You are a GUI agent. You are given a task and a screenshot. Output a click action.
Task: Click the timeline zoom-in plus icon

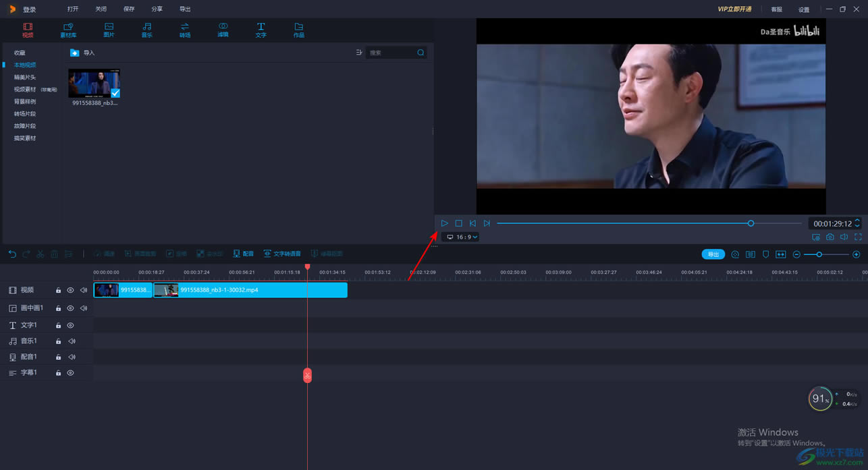coord(856,254)
